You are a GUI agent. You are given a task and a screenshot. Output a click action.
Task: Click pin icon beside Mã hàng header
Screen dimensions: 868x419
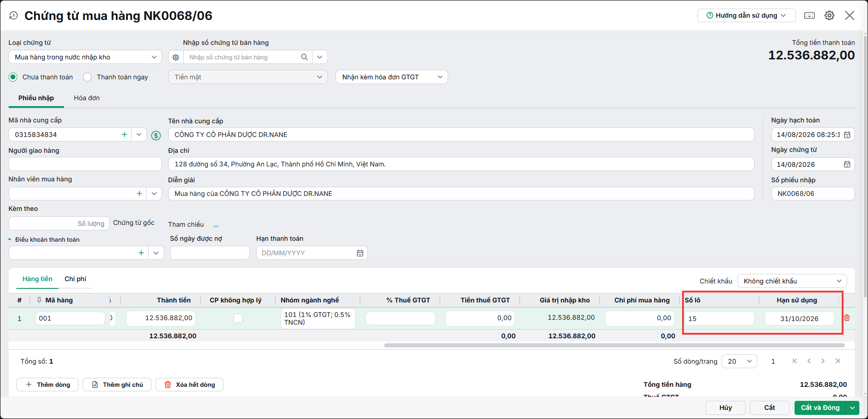(39, 300)
